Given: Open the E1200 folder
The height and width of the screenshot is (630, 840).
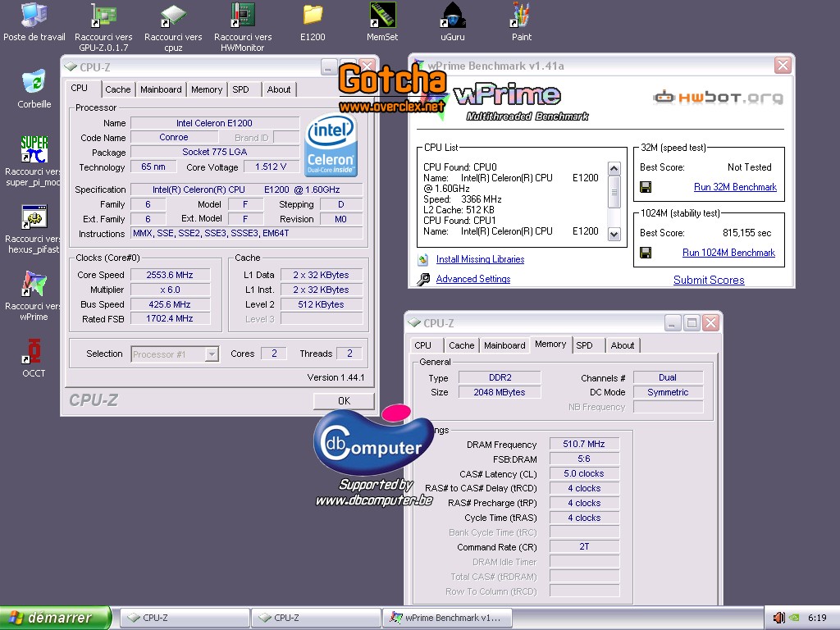Looking at the screenshot, I should pos(313,15).
